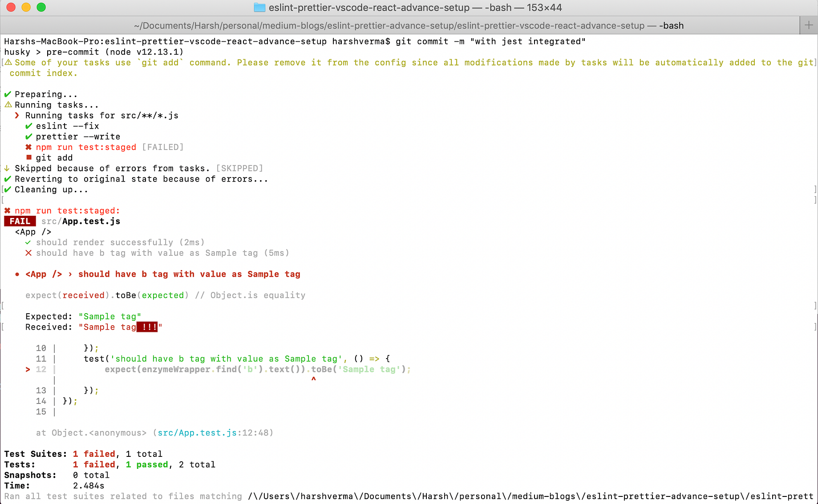Image resolution: width=818 pixels, height=504 pixels.
Task: Select the terminal tab with the -bash path
Action: click(409, 25)
